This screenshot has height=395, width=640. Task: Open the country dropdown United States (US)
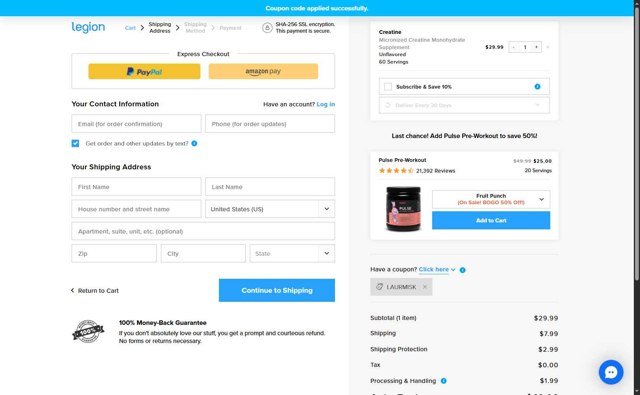[x=270, y=209]
